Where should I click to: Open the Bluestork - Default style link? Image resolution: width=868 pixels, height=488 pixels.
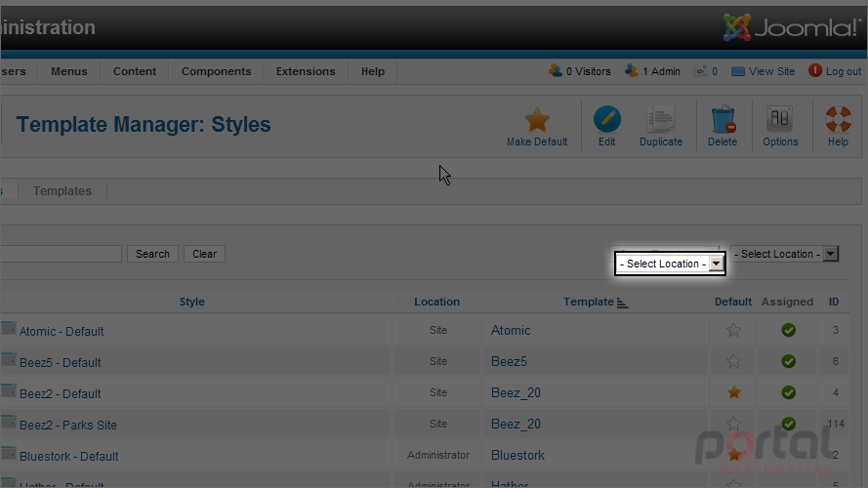69,457
